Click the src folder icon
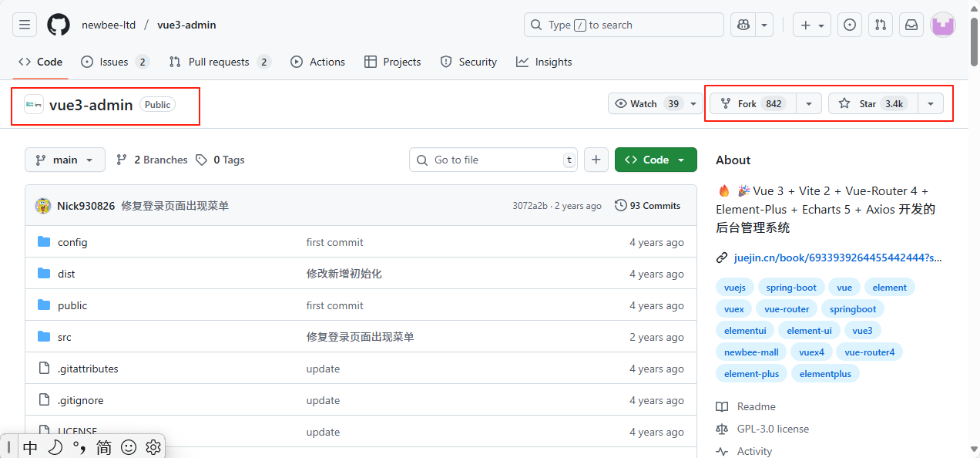This screenshot has height=458, width=980. click(x=44, y=337)
